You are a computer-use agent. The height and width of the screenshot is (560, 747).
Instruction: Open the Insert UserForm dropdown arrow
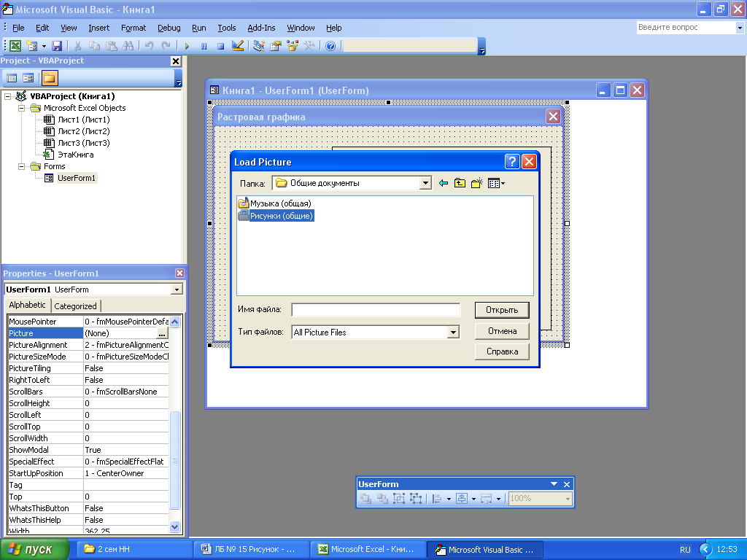[x=44, y=46]
